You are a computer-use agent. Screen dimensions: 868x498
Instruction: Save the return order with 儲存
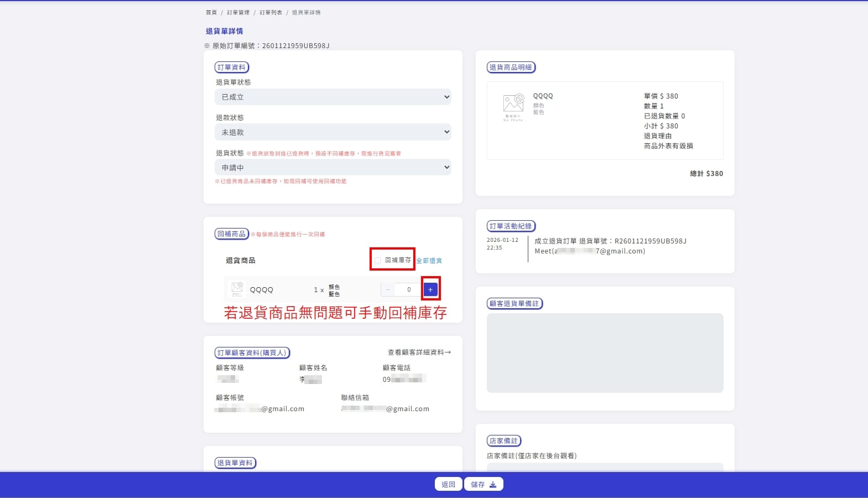(x=484, y=484)
